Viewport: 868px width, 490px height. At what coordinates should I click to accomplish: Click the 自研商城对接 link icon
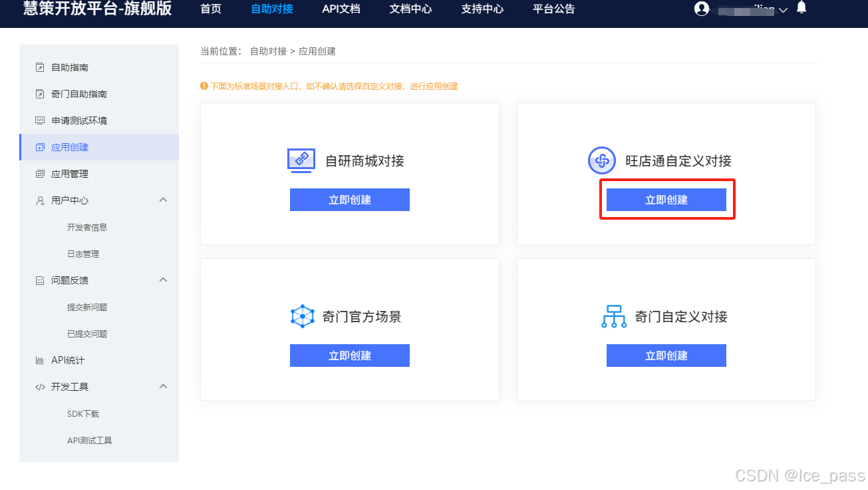coord(301,160)
